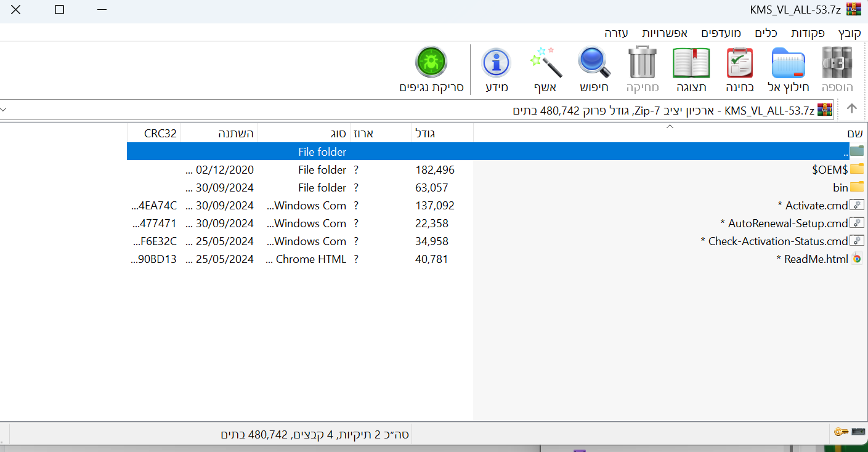Click the archive icon in address bar
The width and height of the screenshot is (868, 452).
click(x=825, y=110)
